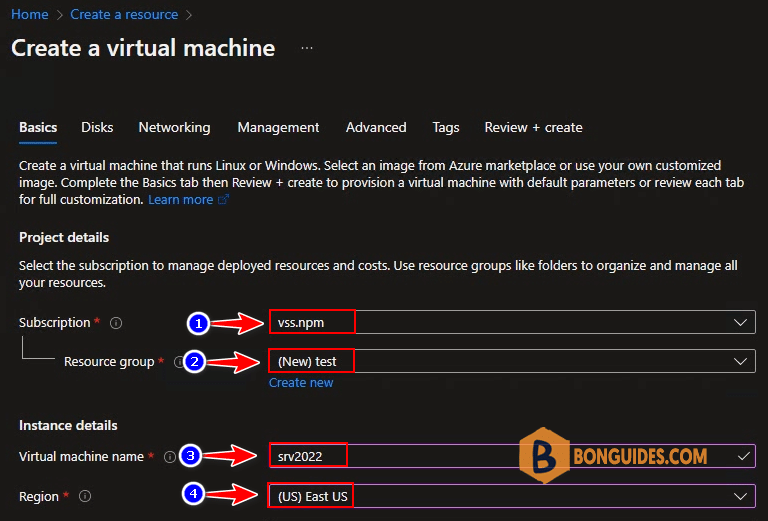Image resolution: width=768 pixels, height=521 pixels.
Task: Open the ellipsis menu beside page title
Action: (307, 48)
